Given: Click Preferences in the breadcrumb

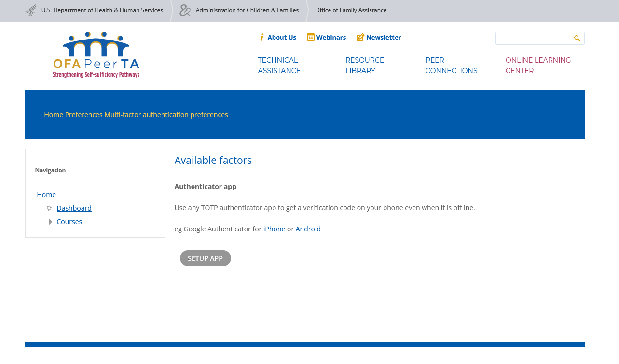Looking at the screenshot, I should (x=83, y=115).
